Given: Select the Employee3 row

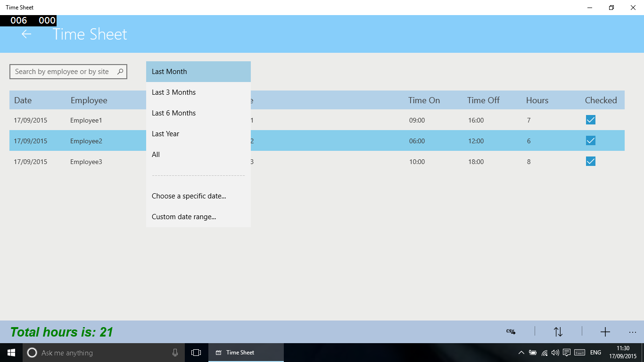Looking at the screenshot, I should pyautogui.click(x=317, y=162).
